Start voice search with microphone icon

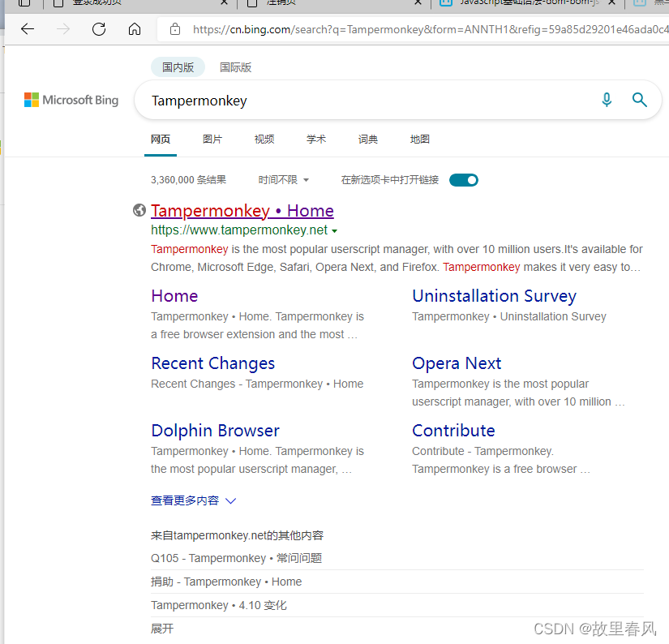point(607,100)
